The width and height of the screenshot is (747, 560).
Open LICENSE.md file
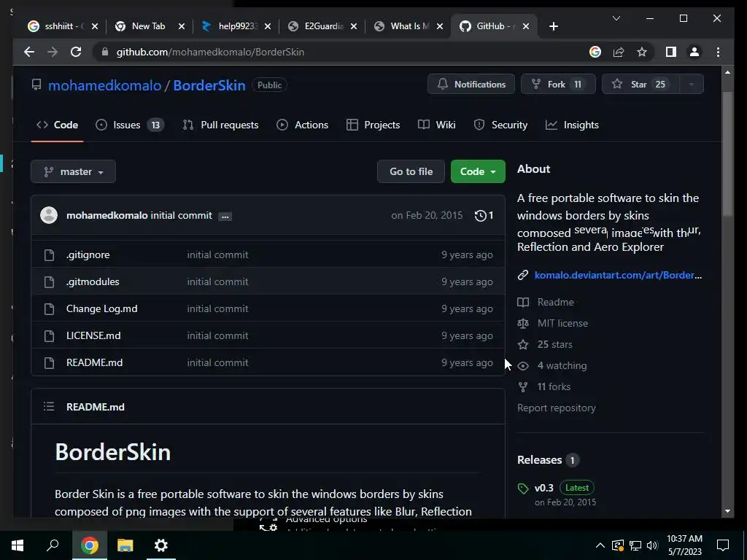tap(93, 335)
